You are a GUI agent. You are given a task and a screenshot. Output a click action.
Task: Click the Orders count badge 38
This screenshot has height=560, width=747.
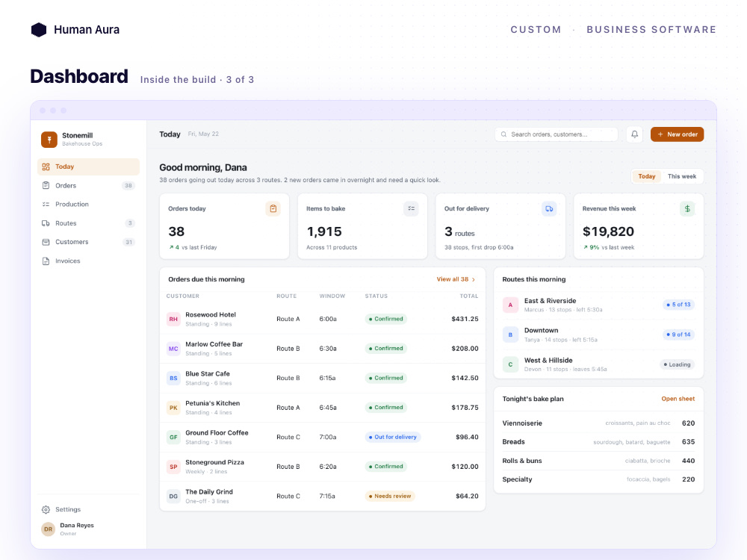(x=128, y=186)
